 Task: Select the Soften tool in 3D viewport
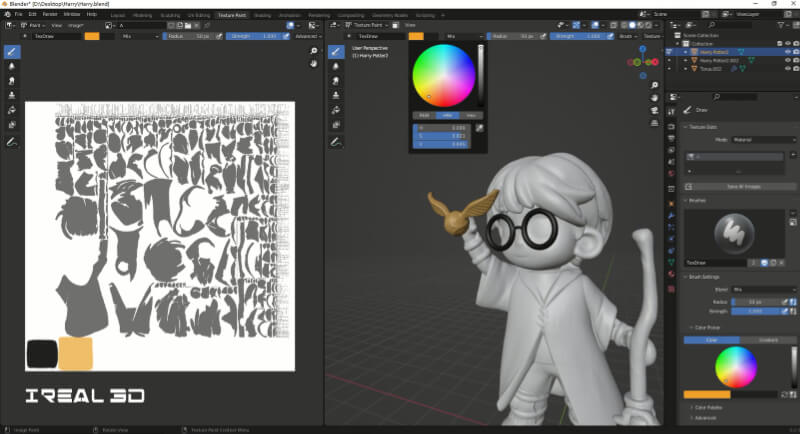pyautogui.click(x=336, y=66)
